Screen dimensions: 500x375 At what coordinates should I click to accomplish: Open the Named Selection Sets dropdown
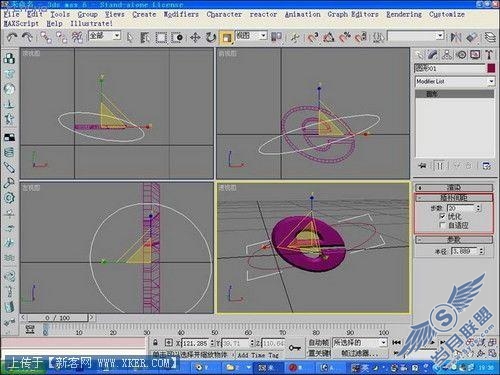[415, 36]
